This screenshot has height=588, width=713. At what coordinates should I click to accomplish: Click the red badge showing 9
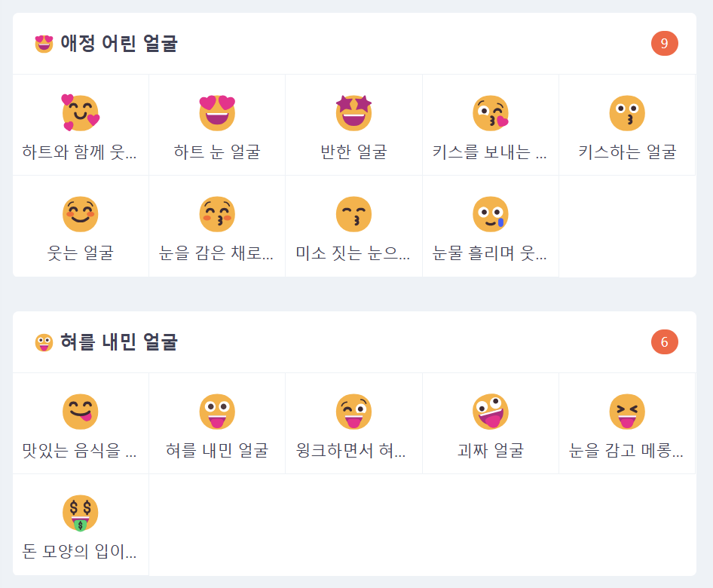[665, 44]
